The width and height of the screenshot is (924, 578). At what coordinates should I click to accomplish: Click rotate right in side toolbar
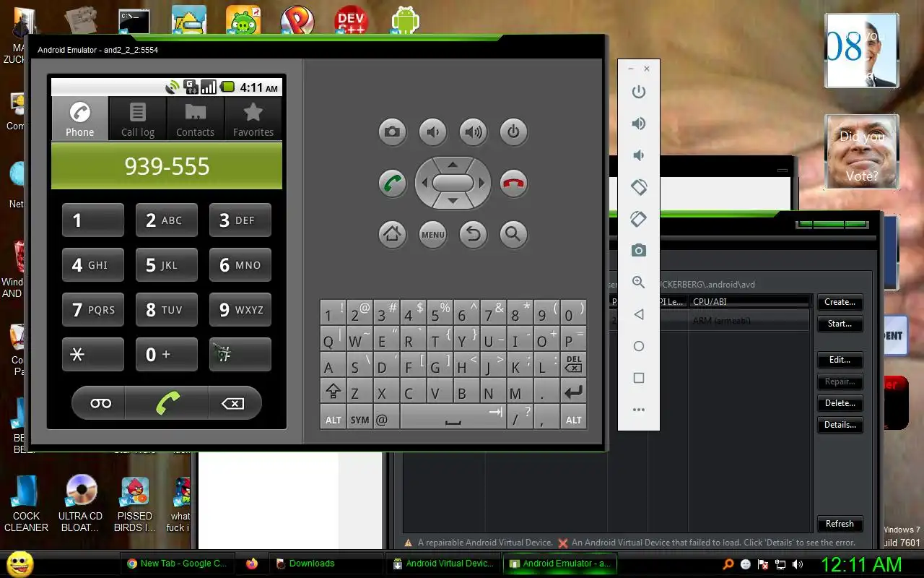pyautogui.click(x=638, y=219)
